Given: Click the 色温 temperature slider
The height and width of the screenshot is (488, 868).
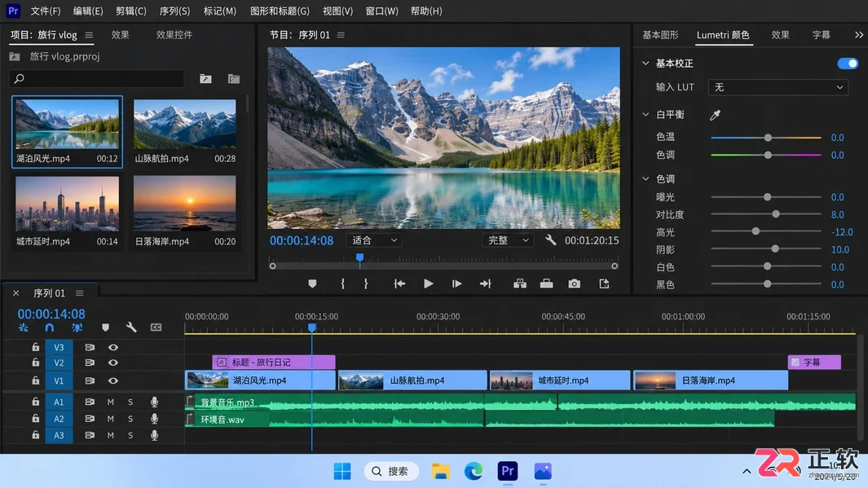Looking at the screenshot, I should [766, 138].
